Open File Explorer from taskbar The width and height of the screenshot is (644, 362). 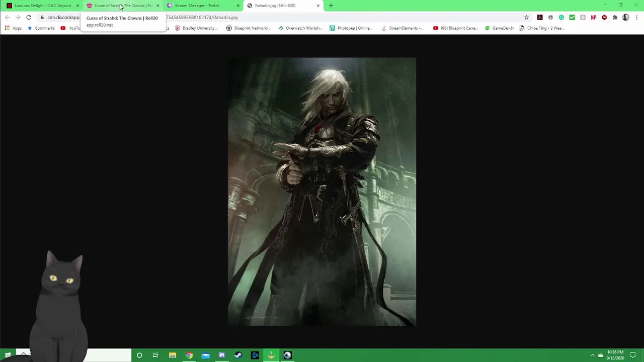pos(173,355)
